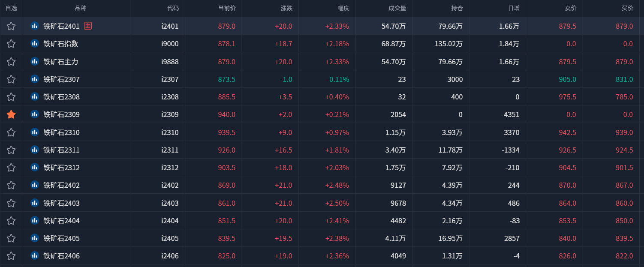This screenshot has width=644, height=267.
Task: Open the 铁矿石2311 contract name
Action: [61, 150]
